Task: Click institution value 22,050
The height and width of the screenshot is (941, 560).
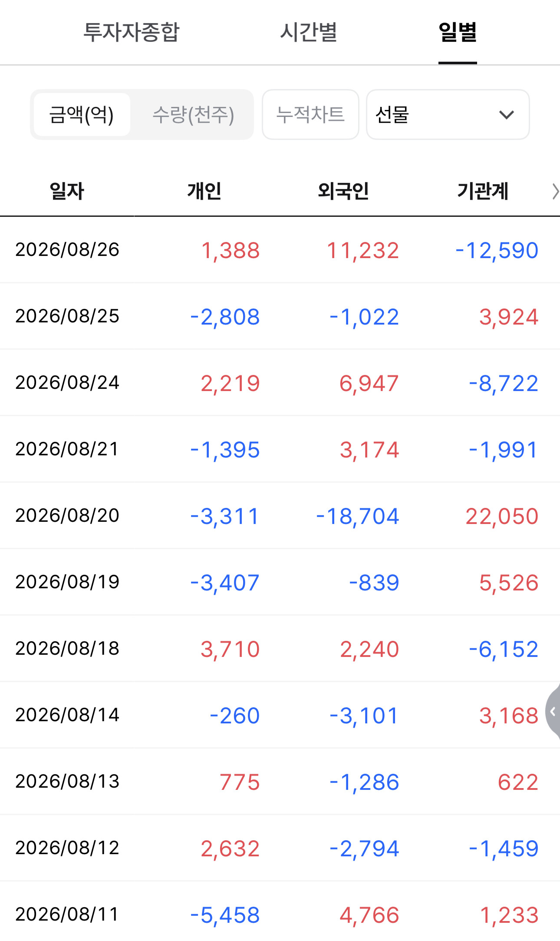Action: (502, 517)
